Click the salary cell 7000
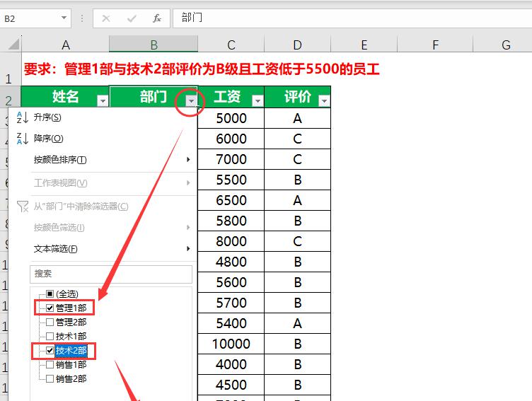Image resolution: width=532 pixels, height=401 pixels. 231,159
